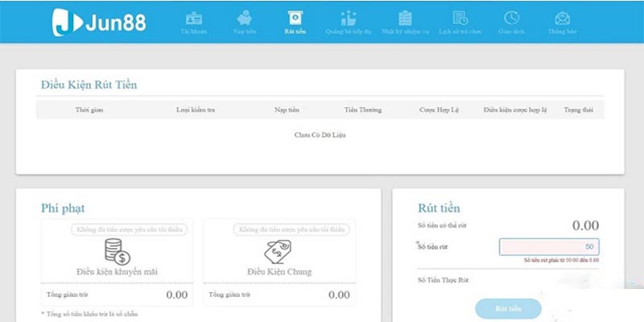The image size is (644, 322).
Task: Click the minimum-bet label above Điều kiện khuyến mãi
Action: click(130, 229)
